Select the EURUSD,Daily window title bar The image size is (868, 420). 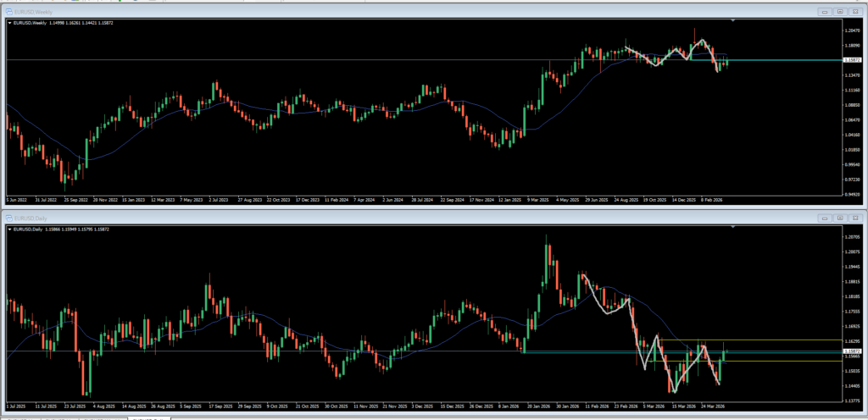pos(409,217)
